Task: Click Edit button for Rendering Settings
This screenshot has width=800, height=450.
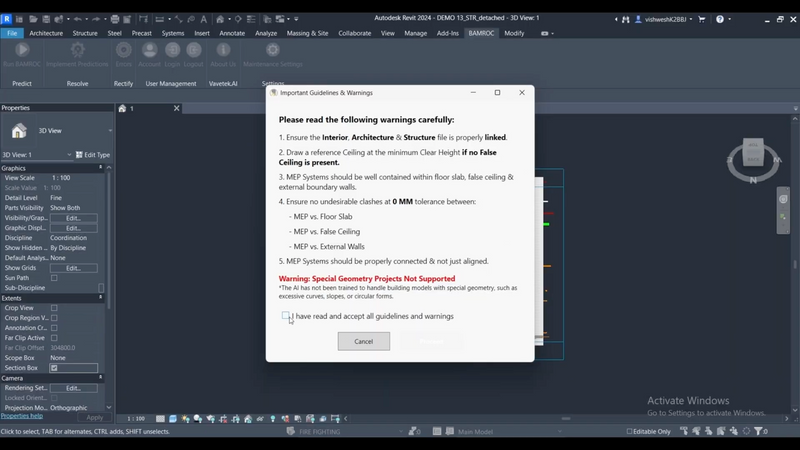Action: 73,388
